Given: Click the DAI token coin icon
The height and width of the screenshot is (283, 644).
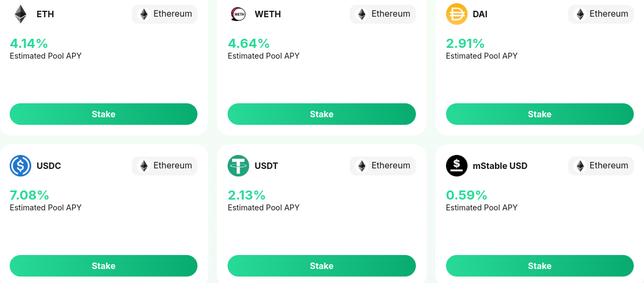Looking at the screenshot, I should pos(457,14).
